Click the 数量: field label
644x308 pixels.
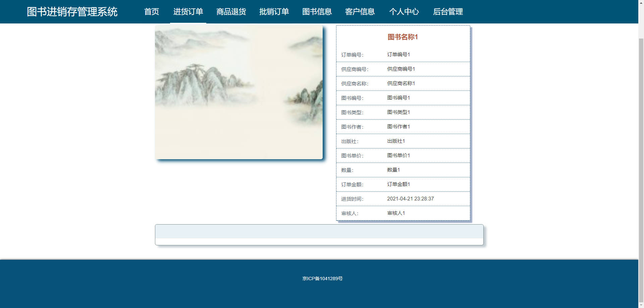pos(347,170)
